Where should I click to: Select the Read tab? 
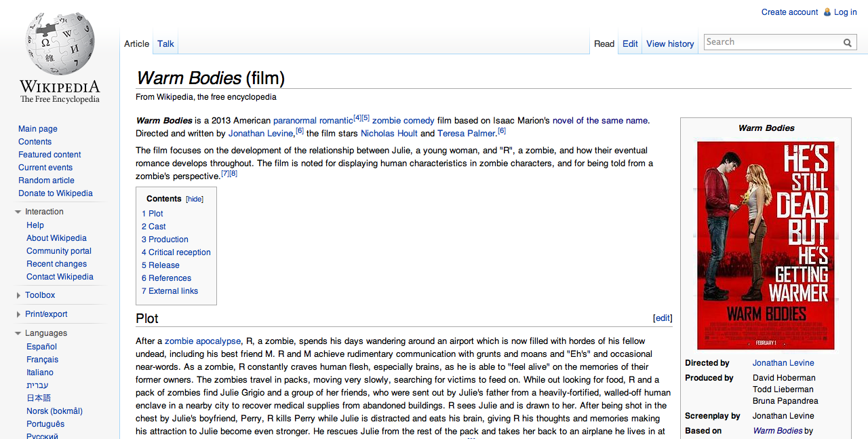(x=604, y=43)
